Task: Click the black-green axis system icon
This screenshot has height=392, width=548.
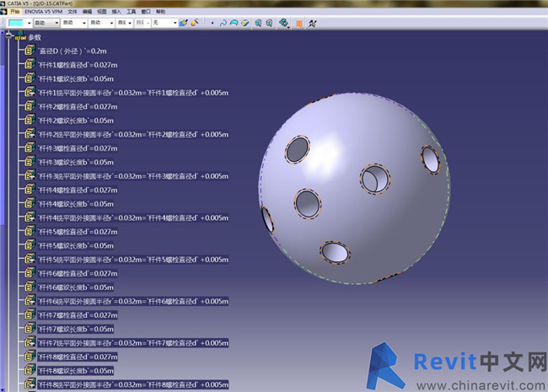Action: coord(313,24)
